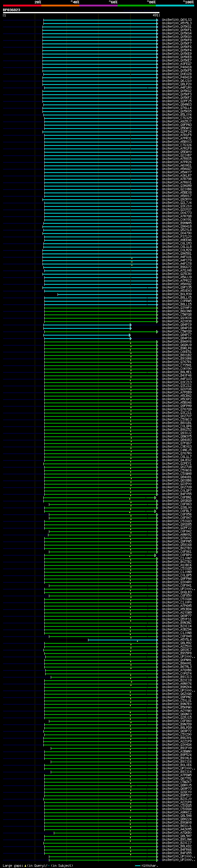Click hit label UniRef100_C7G325
This screenshot has height=868, width=197.
click(177, 118)
